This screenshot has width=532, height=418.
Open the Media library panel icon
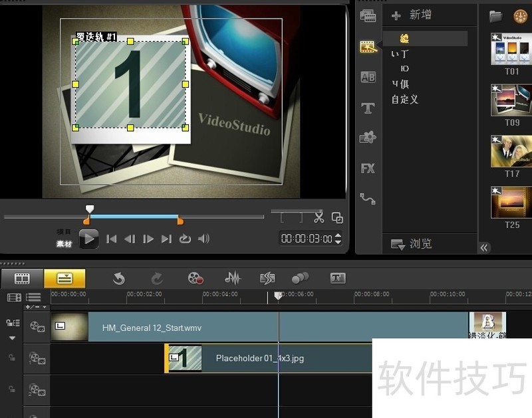tap(368, 15)
